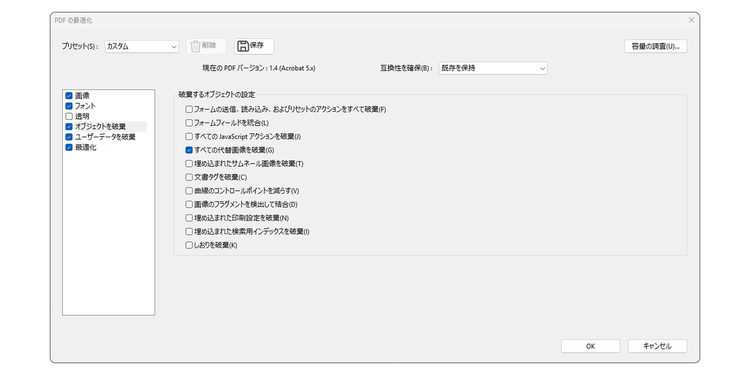
Task: Enable フォームフィールドを統合 checkbox
Action: (189, 123)
